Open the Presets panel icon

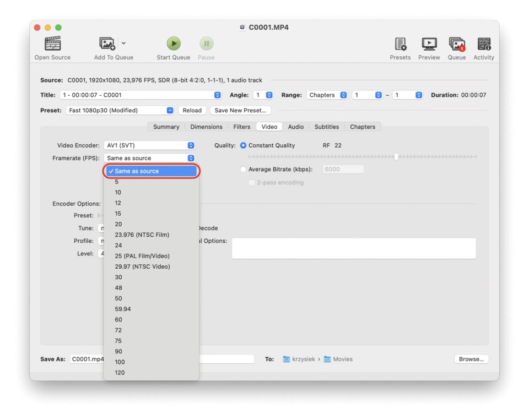coord(400,44)
